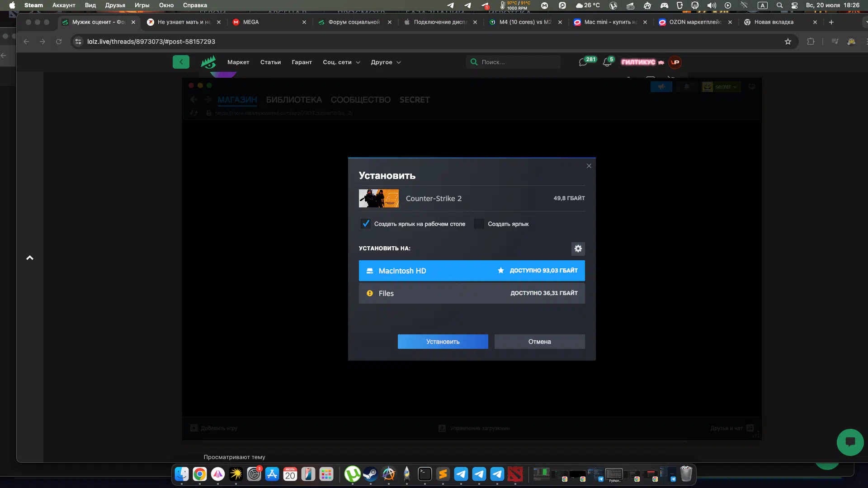
Task: Open Dota 2 from the Dock
Action: coord(515,474)
